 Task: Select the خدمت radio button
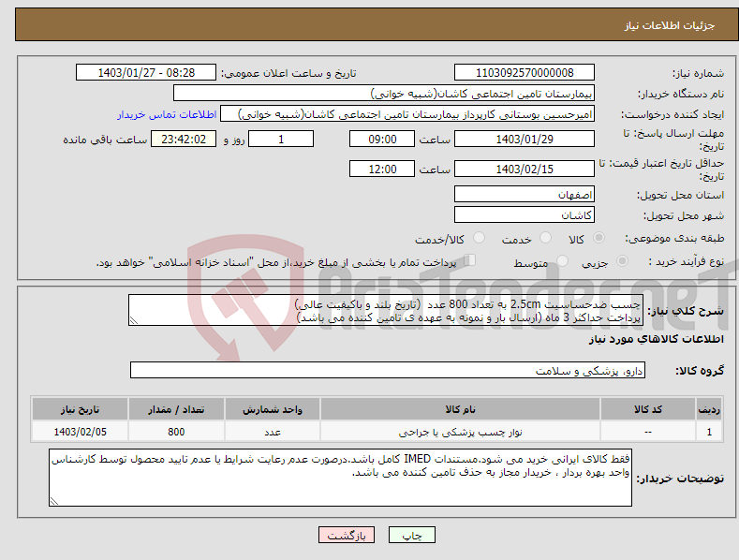click(x=545, y=237)
